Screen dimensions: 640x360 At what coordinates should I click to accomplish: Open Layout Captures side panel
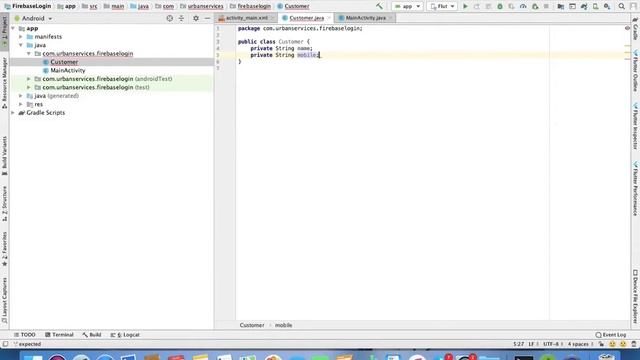click(x=4, y=300)
